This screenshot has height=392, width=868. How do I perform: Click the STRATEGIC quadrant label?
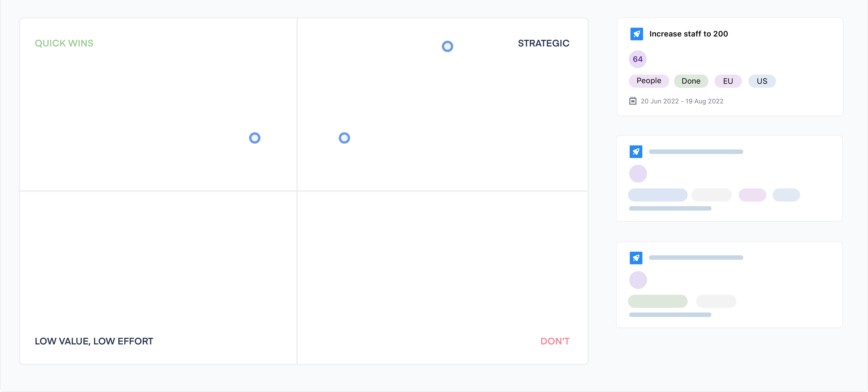pyautogui.click(x=543, y=43)
